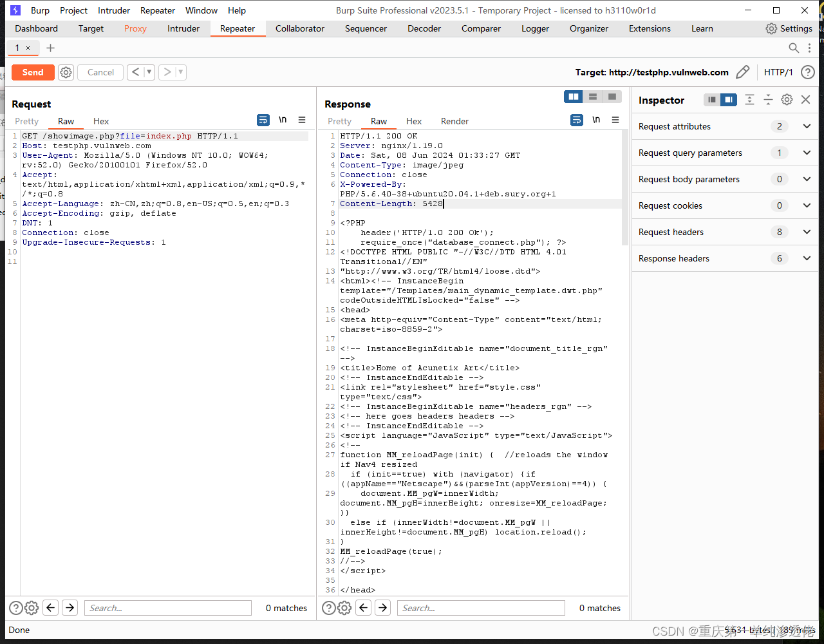824x644 pixels.
Task: Jump to previous match in Request search
Action: (50, 607)
